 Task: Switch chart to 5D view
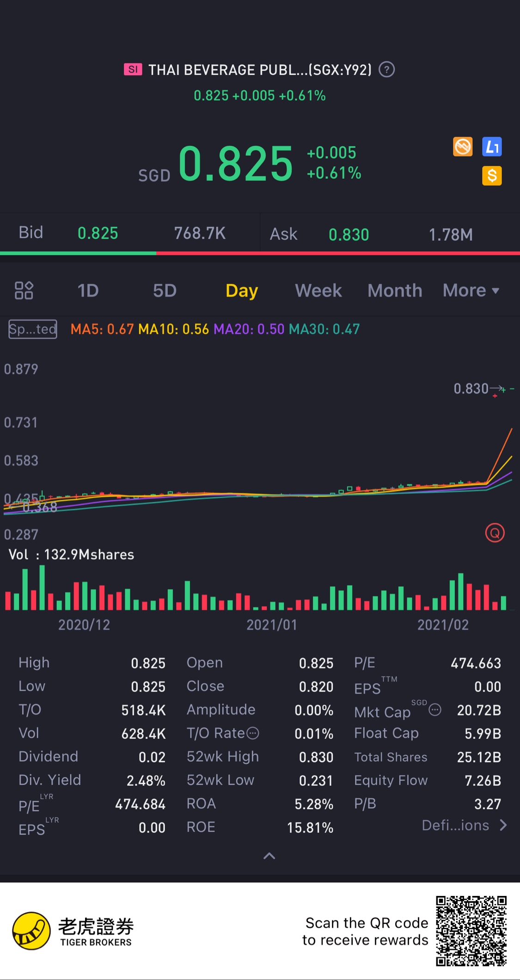pos(165,291)
